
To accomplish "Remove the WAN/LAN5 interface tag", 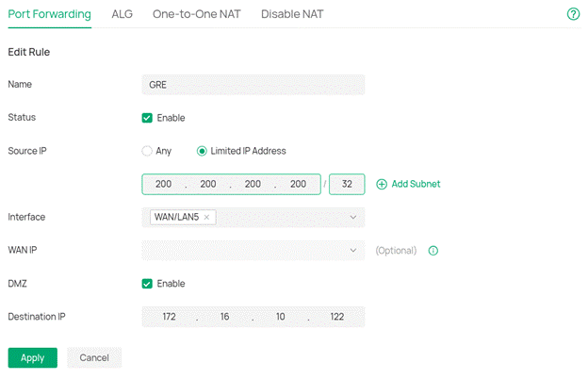I will (x=206, y=217).
